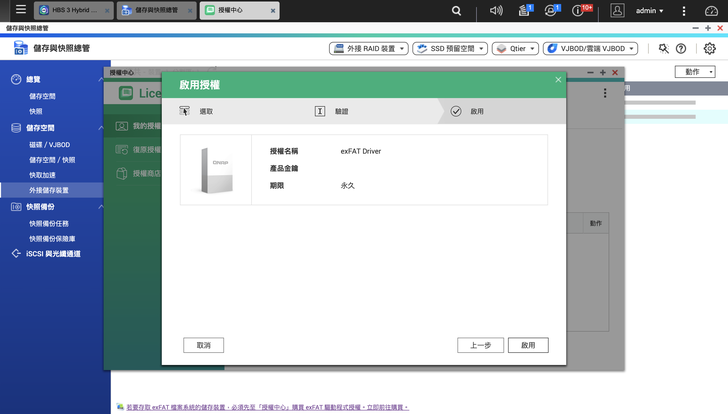The width and height of the screenshot is (728, 414).
Task: Open the 外接 RAID 裝置 dropdown
Action: click(368, 48)
